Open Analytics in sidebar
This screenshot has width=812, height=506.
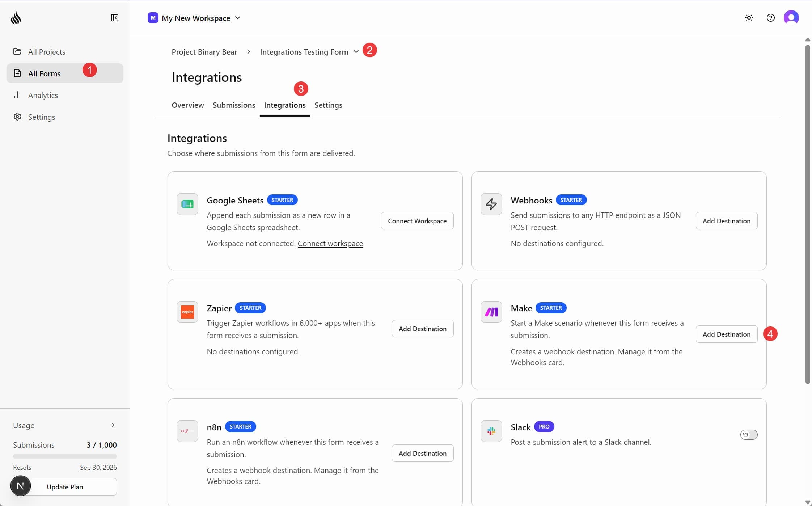65,95
